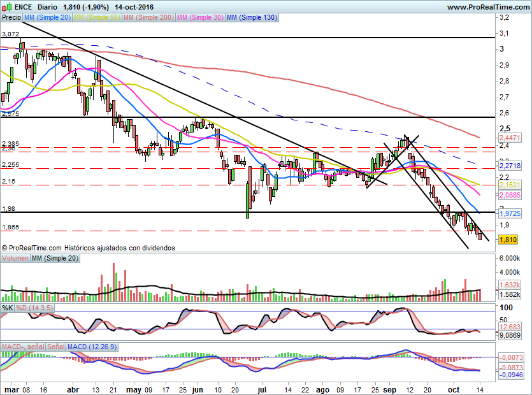Click the yellow 1,810 current price tag
This screenshot has height=395, width=532.
[507, 240]
